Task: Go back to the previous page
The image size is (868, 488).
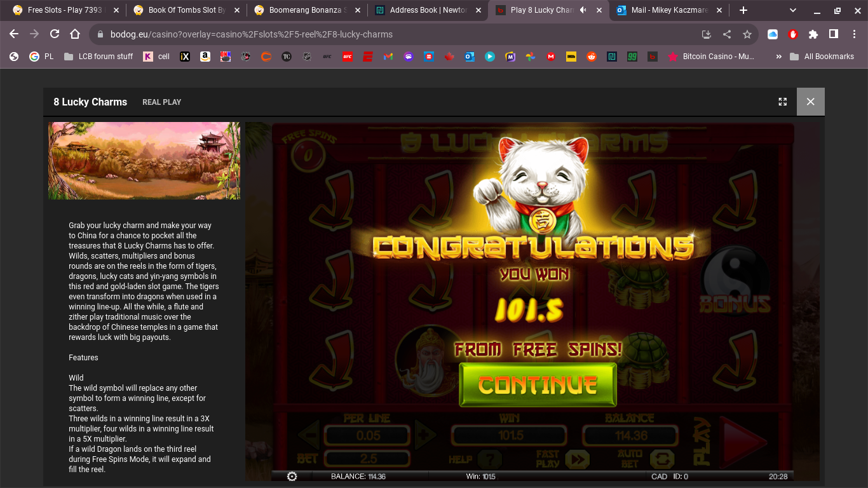Action: point(14,34)
